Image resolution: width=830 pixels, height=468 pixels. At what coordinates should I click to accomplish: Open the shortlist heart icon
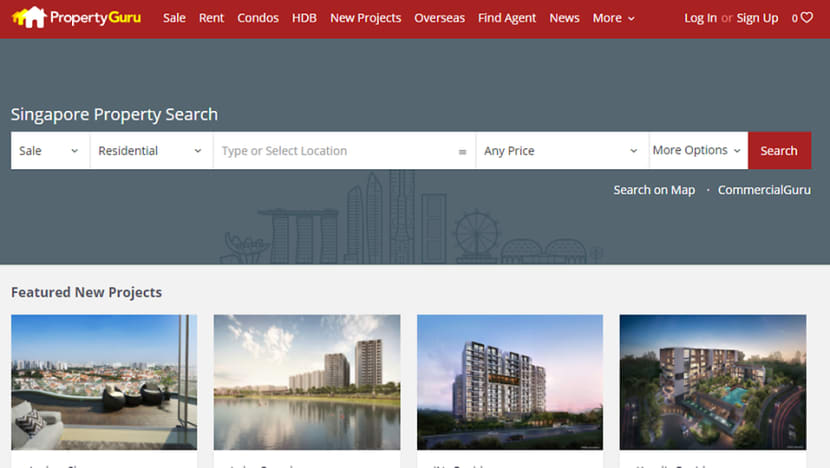806,17
